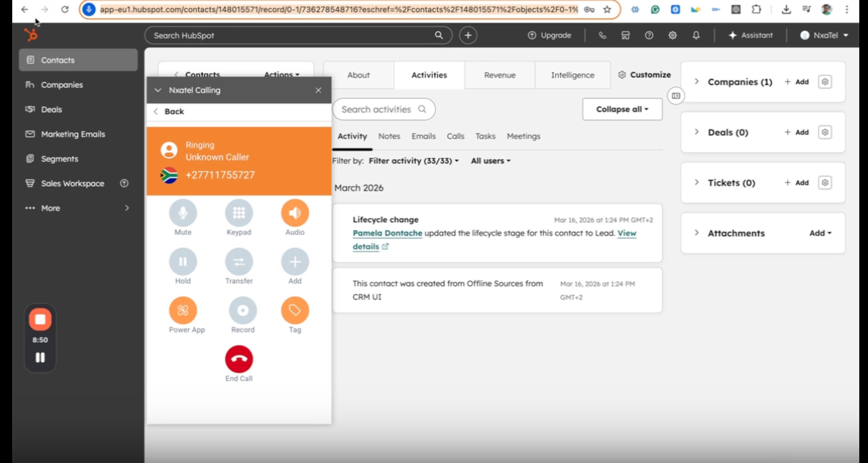Start call recording with Record
The height and width of the screenshot is (463, 868).
(x=243, y=310)
